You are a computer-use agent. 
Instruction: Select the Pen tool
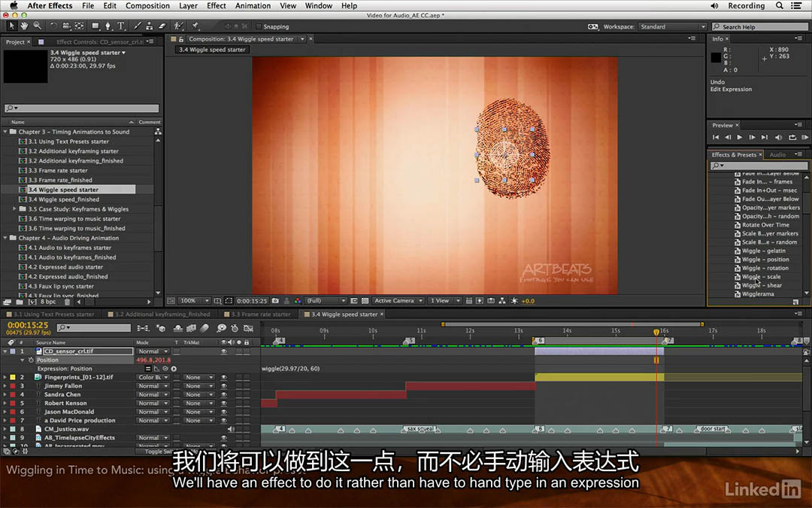(108, 26)
